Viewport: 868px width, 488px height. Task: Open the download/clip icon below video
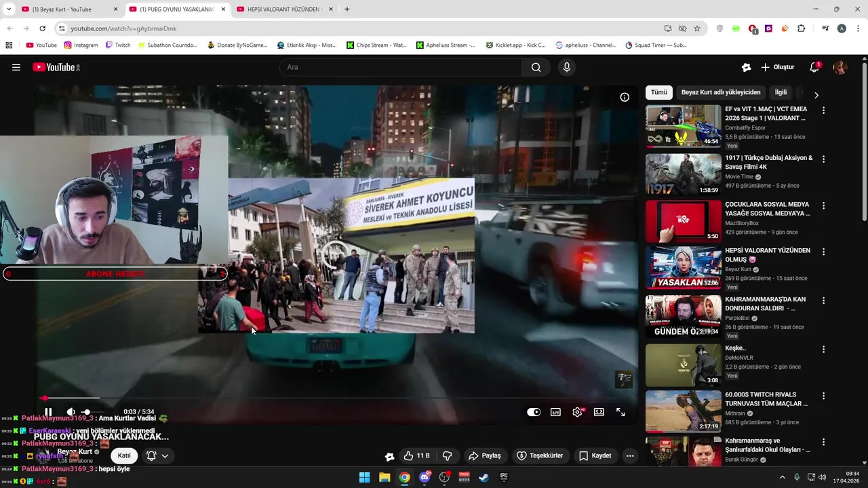pos(389,456)
